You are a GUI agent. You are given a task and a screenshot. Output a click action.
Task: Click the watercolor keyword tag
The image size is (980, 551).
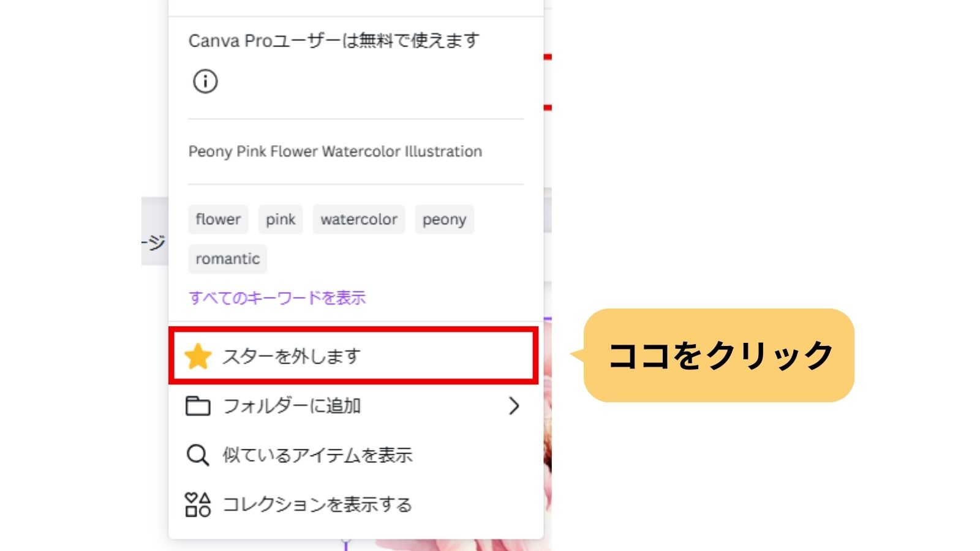point(359,219)
